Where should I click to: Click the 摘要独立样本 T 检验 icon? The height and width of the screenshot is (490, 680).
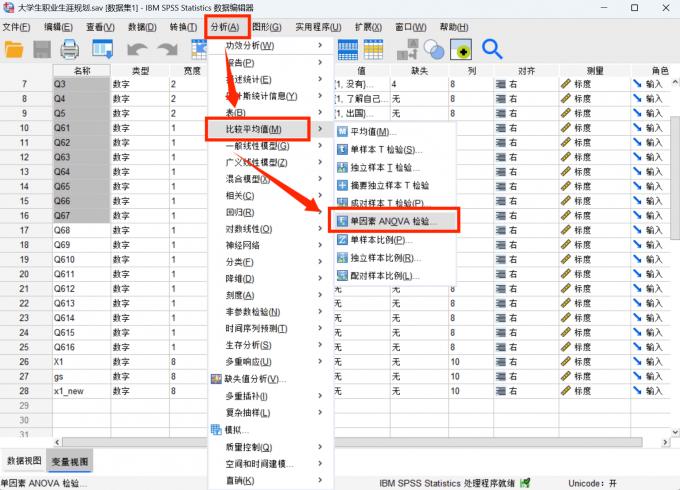pyautogui.click(x=343, y=186)
